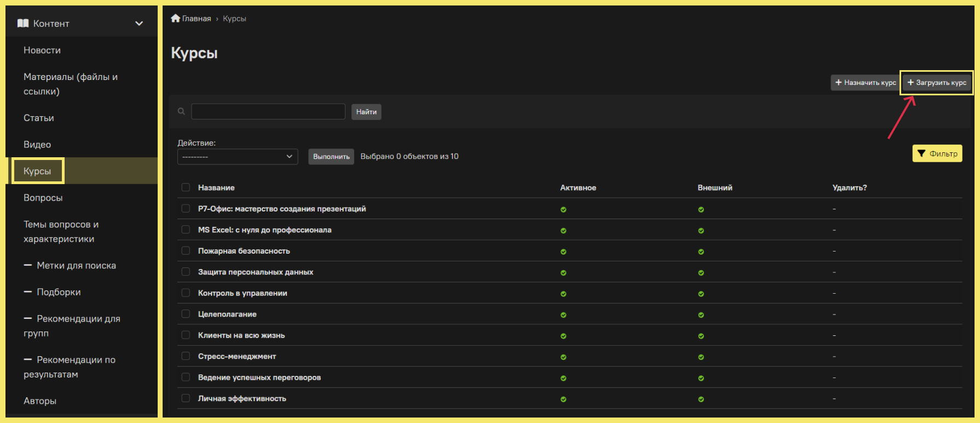
Task: Sort by the Название column header
Action: (216, 187)
